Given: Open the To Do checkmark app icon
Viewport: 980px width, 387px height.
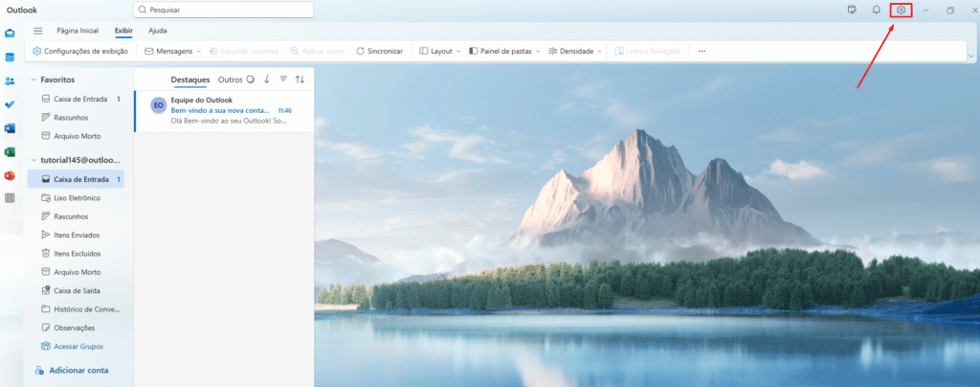Looking at the screenshot, I should 10,104.
